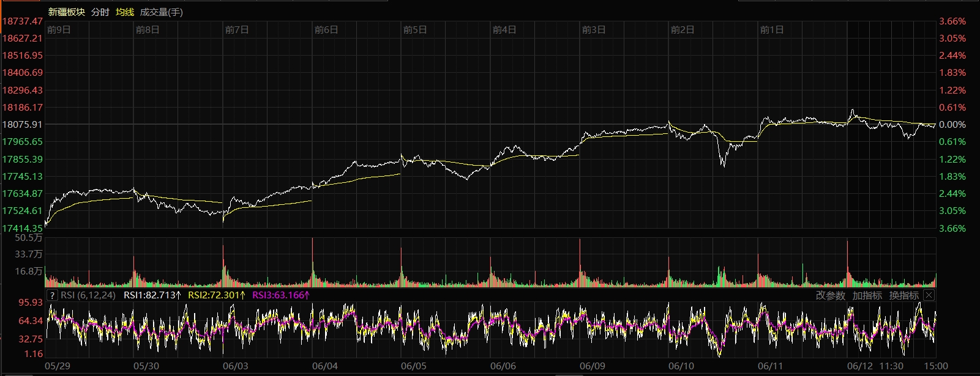Select the 前1日 day marker
Screen dimensions: 980x376
[772, 29]
